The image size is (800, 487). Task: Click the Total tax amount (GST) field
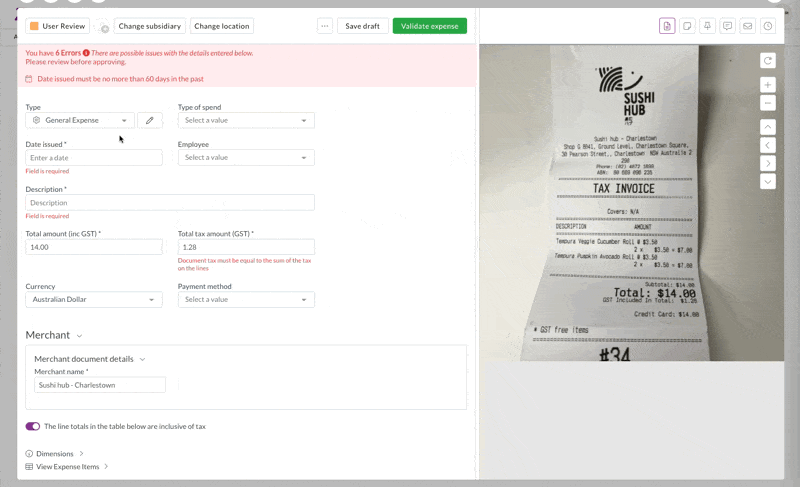tap(246, 247)
